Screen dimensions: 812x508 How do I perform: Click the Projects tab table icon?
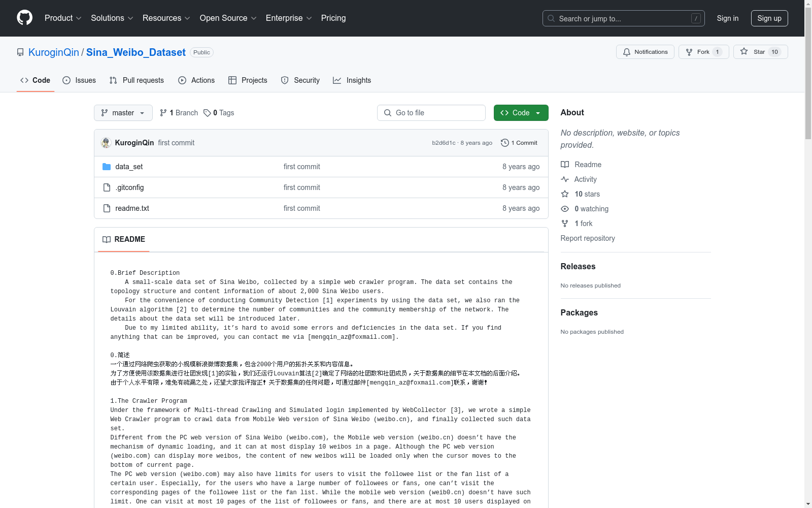click(232, 80)
